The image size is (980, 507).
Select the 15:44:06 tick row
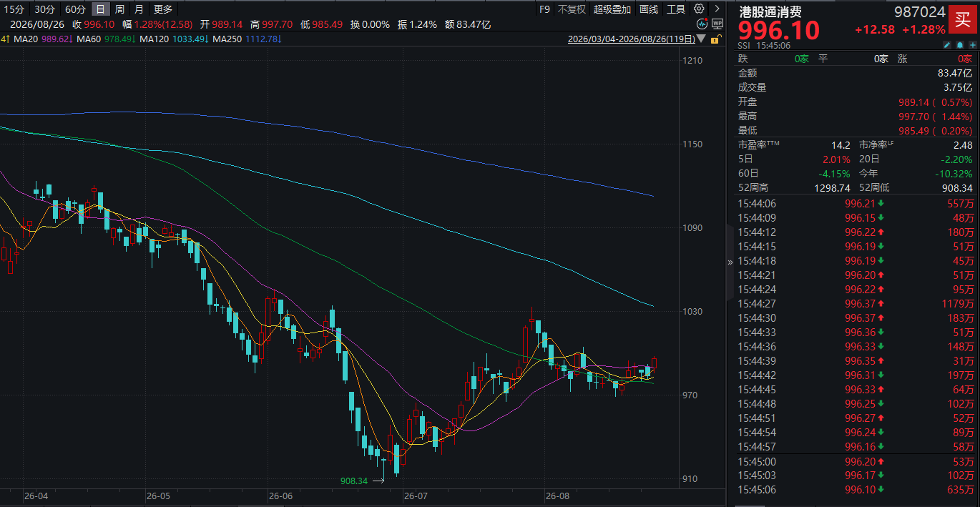click(x=856, y=204)
